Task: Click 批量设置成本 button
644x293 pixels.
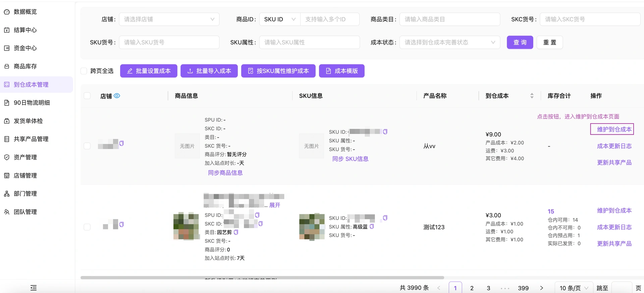Action: (149, 71)
